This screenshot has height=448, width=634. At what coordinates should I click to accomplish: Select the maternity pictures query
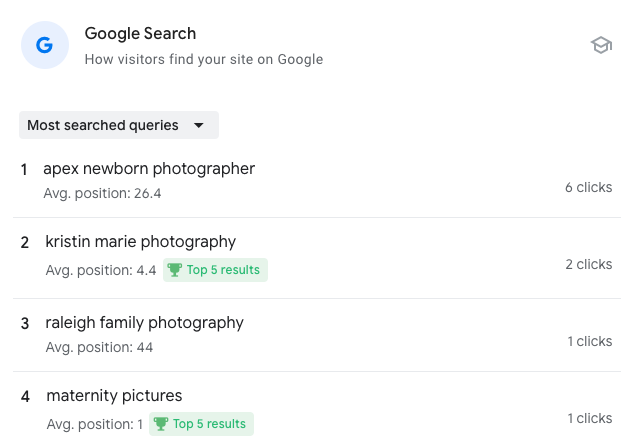pyautogui.click(x=113, y=396)
